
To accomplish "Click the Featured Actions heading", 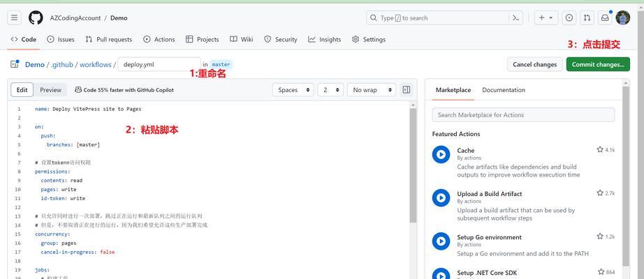I will coord(456,134).
